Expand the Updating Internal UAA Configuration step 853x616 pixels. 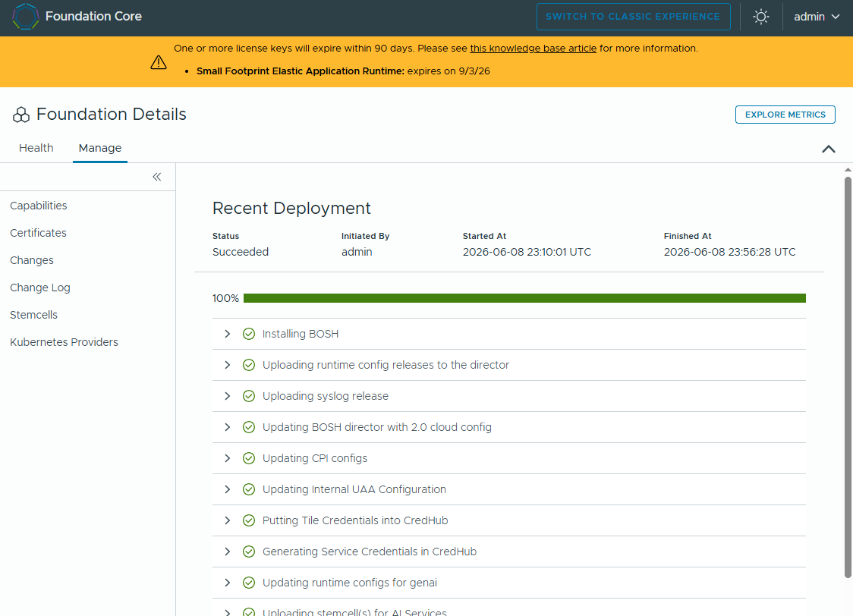coord(228,489)
